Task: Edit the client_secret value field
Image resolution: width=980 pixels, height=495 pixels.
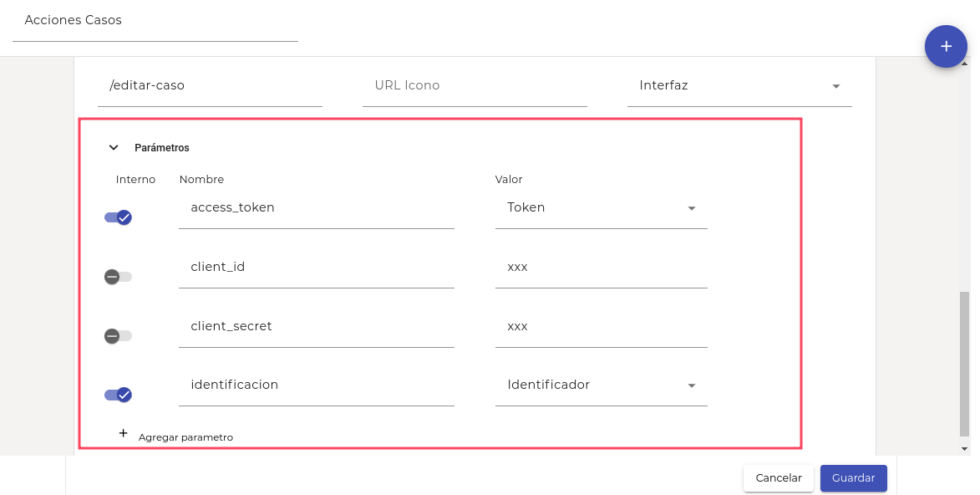Action: [x=601, y=326]
